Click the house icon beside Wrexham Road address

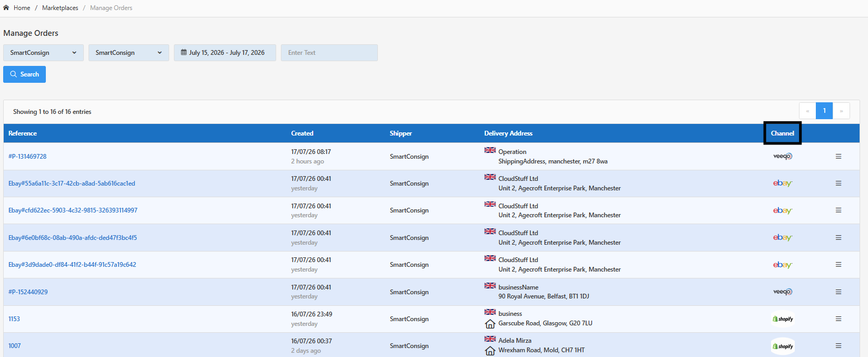coord(490,351)
